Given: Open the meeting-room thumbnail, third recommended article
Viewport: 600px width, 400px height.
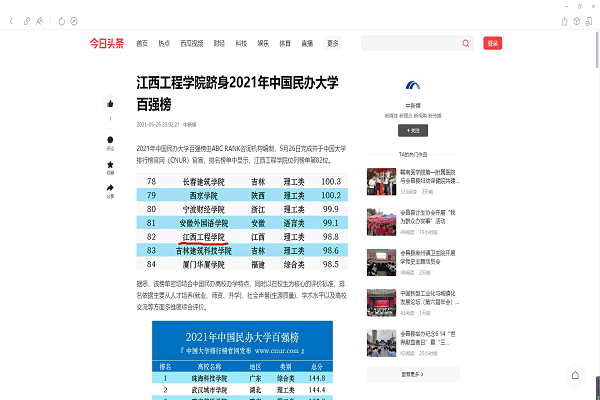Looking at the screenshot, I should (x=382, y=263).
